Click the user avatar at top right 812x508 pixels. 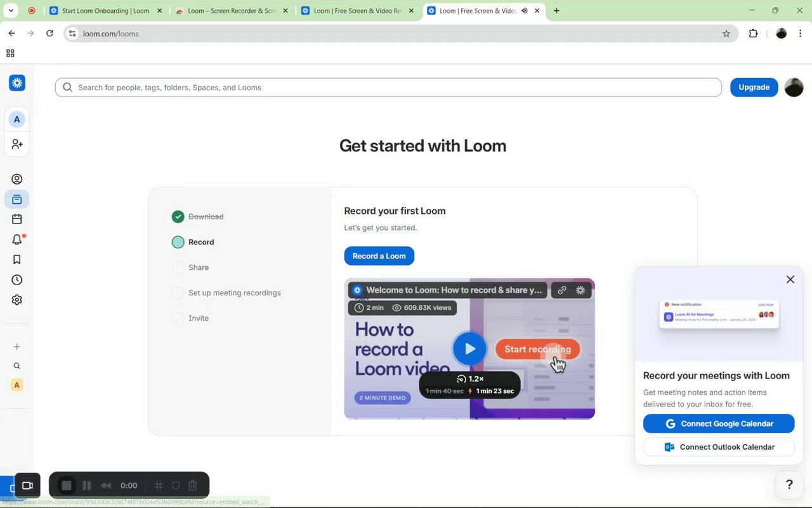coord(794,88)
